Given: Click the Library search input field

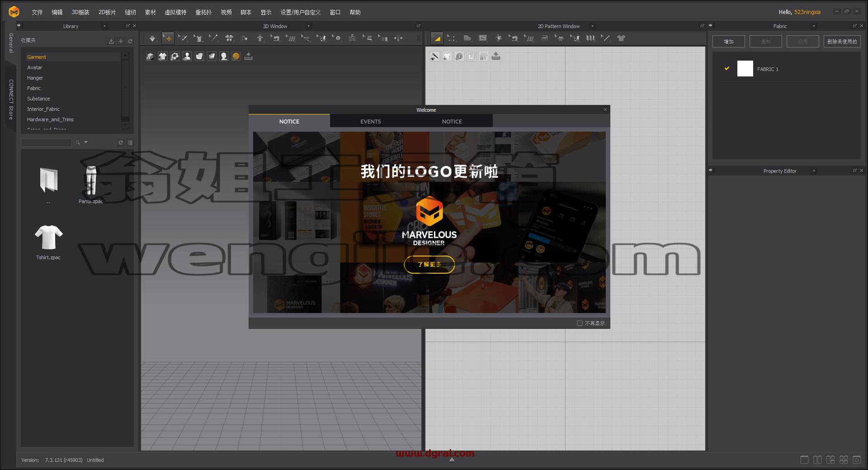Looking at the screenshot, I should tap(46, 142).
